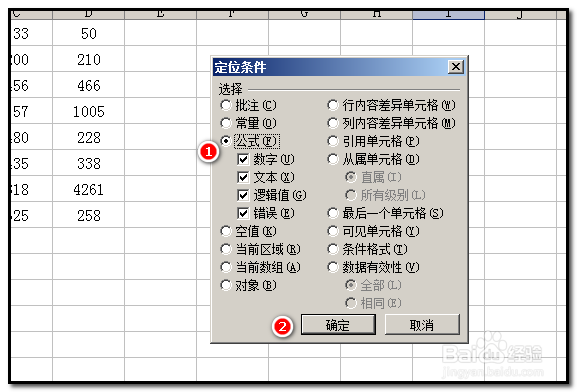577x392 pixels.
Task: Click the 确定 button
Action: pos(338,325)
